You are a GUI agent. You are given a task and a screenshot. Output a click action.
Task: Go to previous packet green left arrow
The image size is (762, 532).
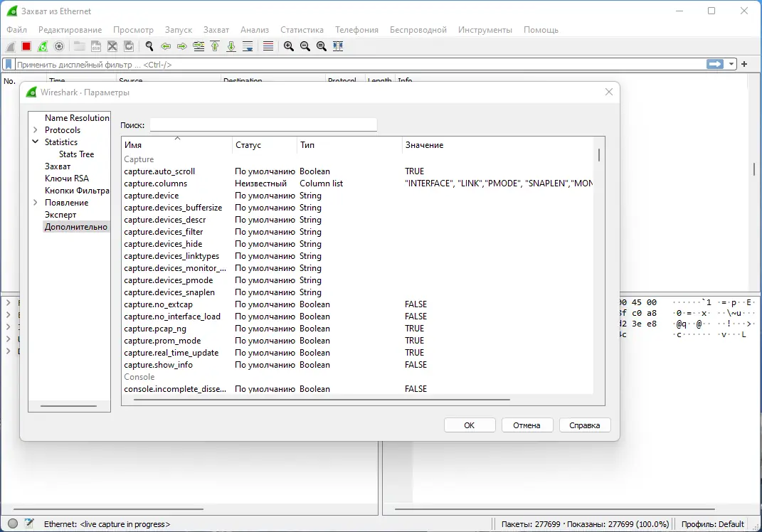166,46
